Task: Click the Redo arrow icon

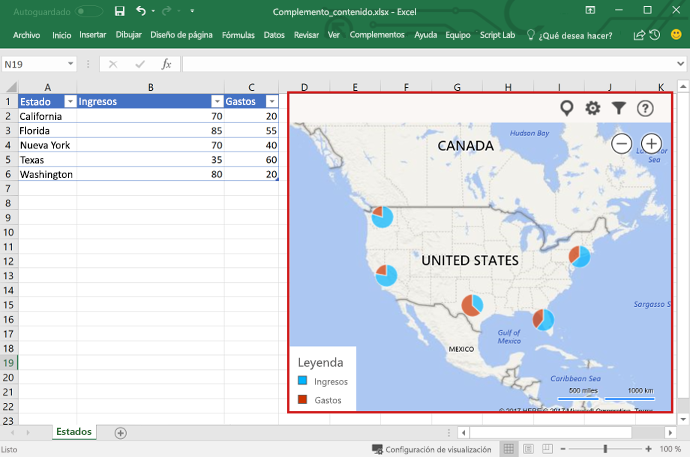Action: click(166, 11)
